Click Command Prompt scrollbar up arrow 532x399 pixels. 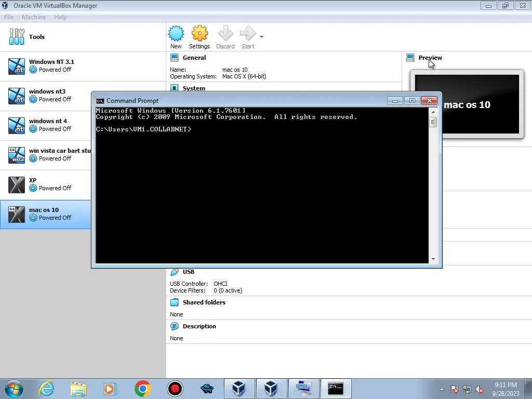coord(433,112)
